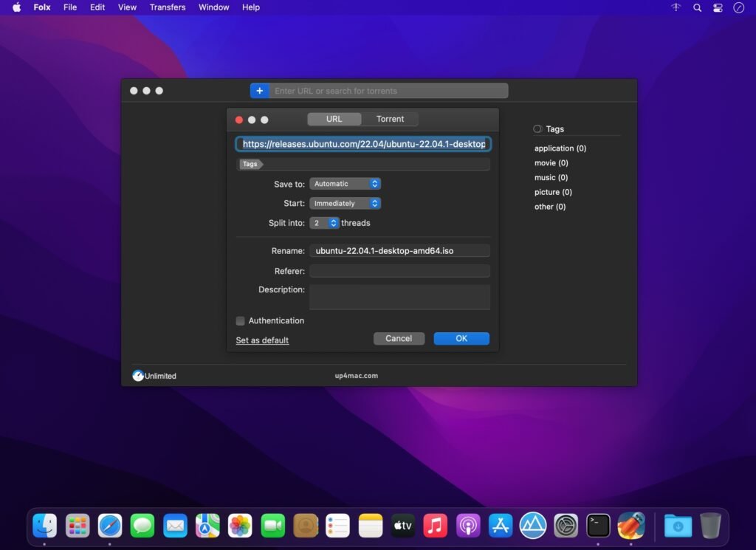Open Photos from the Dock
The width and height of the screenshot is (756, 550).
[240, 526]
